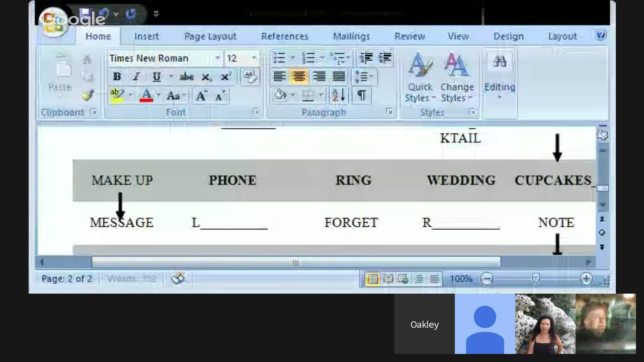
Task: Open the font size 12 dropdown
Action: 254,58
